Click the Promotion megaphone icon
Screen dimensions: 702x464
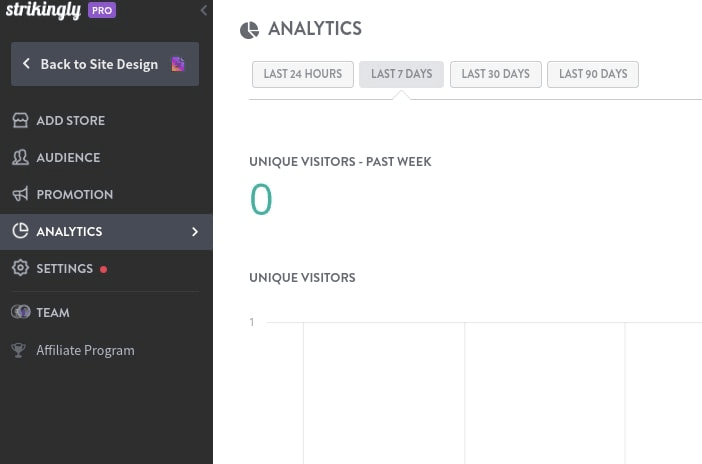pos(20,194)
